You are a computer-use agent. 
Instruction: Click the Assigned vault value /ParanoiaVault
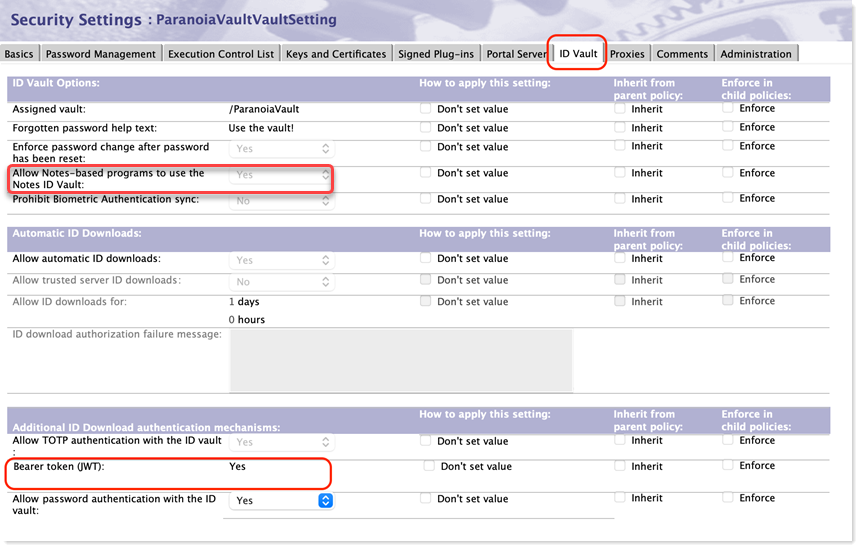[264, 109]
